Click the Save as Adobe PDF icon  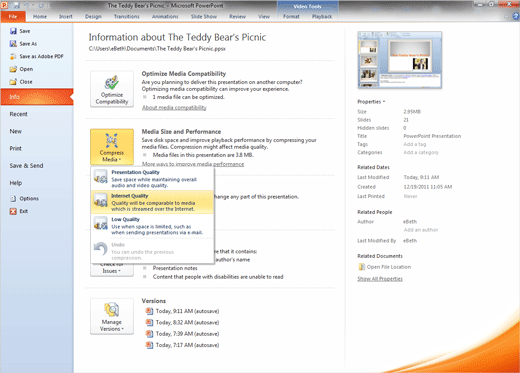tap(13, 56)
